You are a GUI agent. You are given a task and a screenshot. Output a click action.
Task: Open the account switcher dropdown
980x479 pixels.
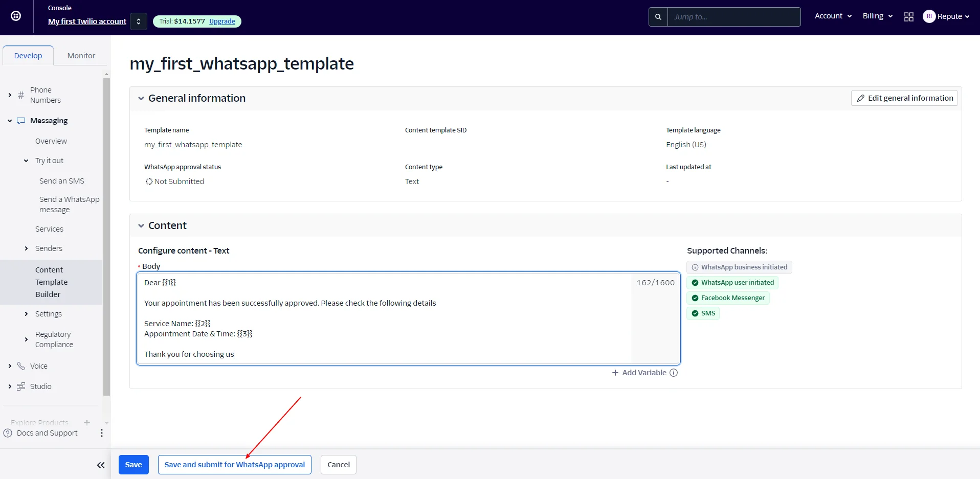coord(139,21)
